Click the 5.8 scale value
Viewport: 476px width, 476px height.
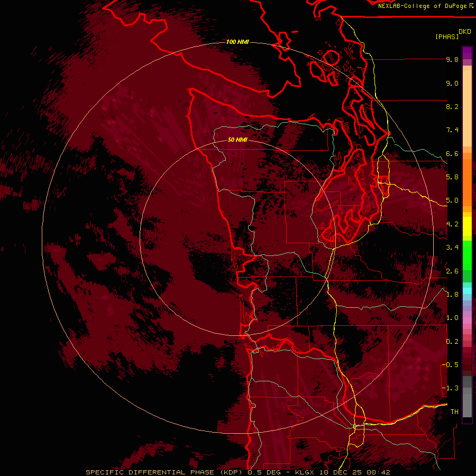coord(452,177)
